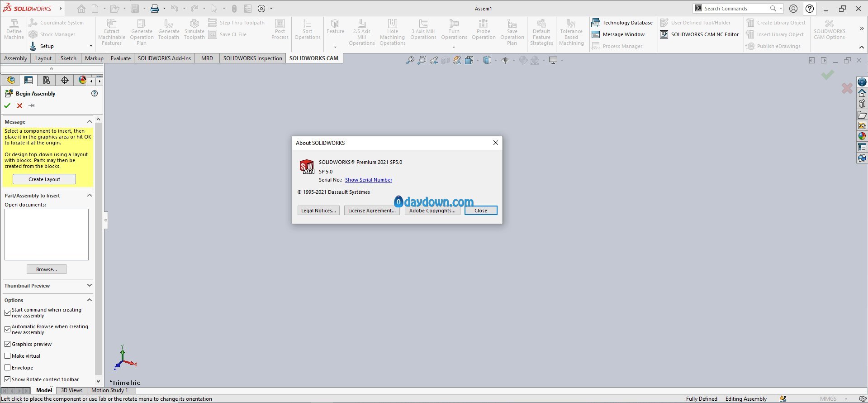Click the Open documents list box

coord(47,235)
